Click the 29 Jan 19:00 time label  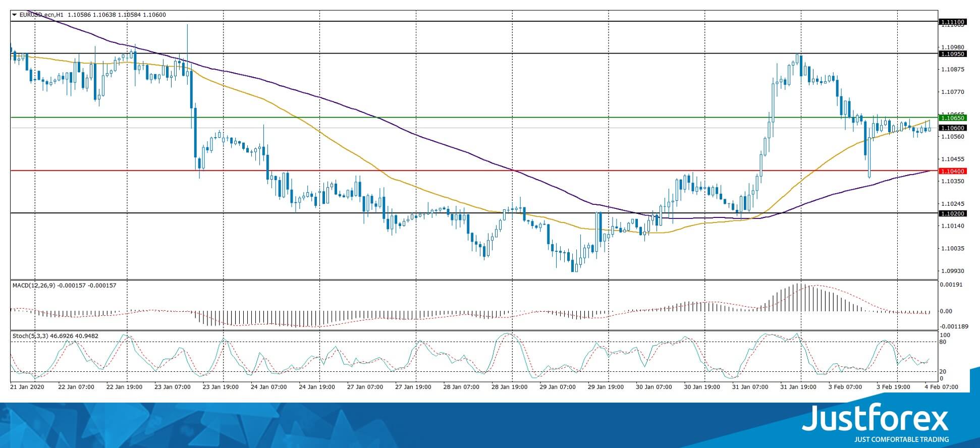pos(606,387)
